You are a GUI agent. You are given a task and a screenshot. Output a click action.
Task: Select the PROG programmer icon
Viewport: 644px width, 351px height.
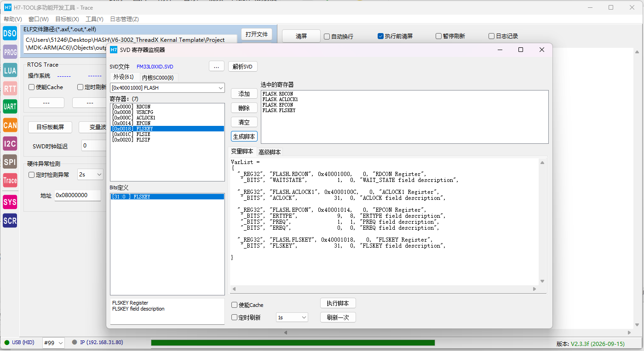(10, 52)
